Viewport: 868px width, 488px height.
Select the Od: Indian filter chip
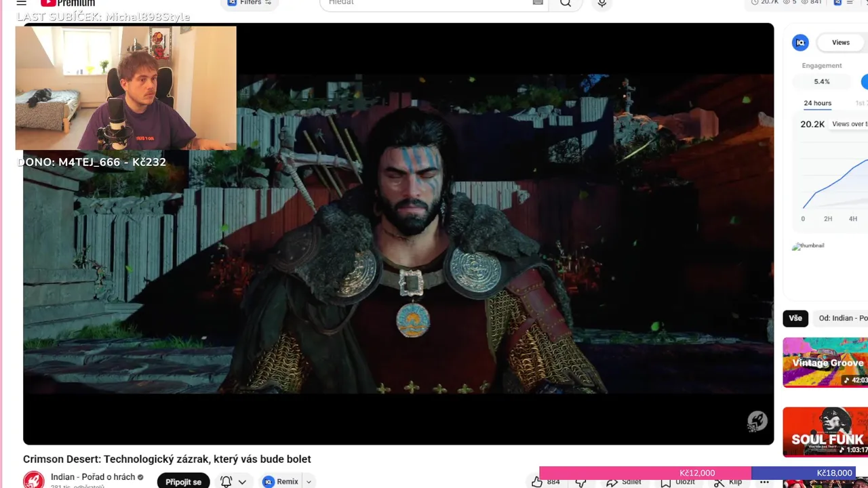(841, 318)
